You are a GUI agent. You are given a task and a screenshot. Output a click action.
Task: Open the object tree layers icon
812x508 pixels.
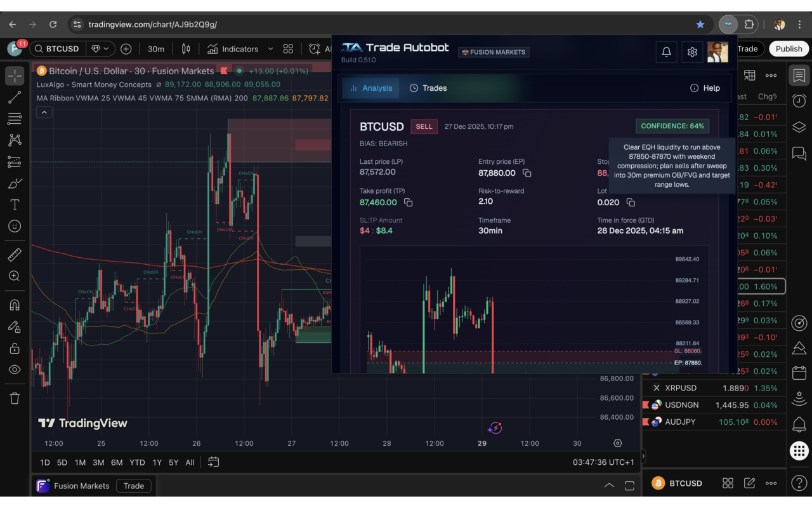799,128
